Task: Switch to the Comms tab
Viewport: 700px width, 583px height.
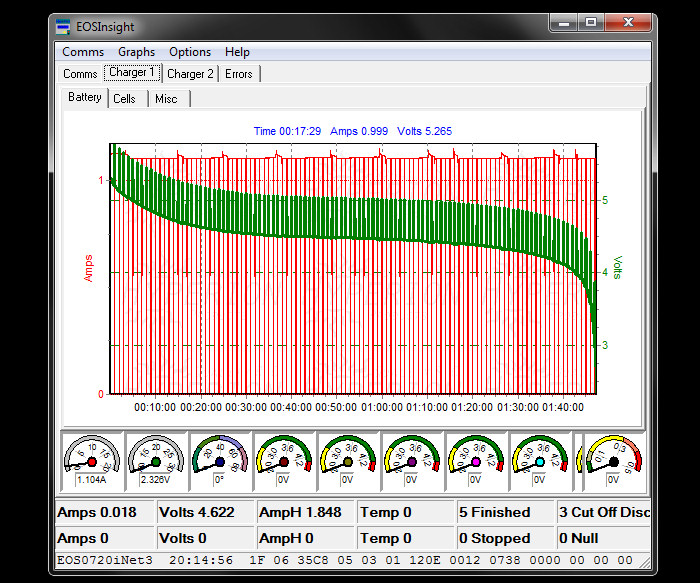Action: pos(80,74)
